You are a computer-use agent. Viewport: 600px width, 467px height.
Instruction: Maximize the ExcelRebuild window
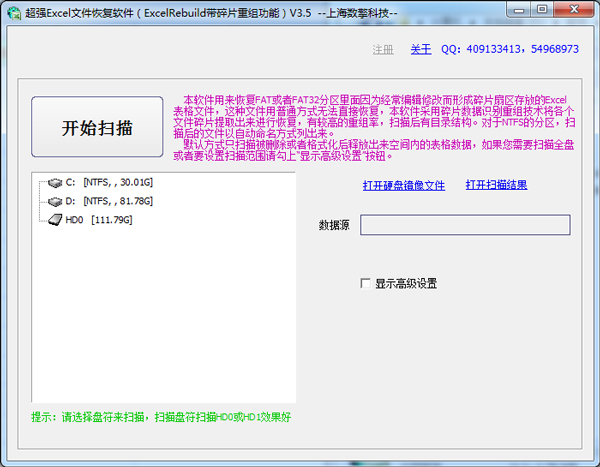(x=541, y=10)
